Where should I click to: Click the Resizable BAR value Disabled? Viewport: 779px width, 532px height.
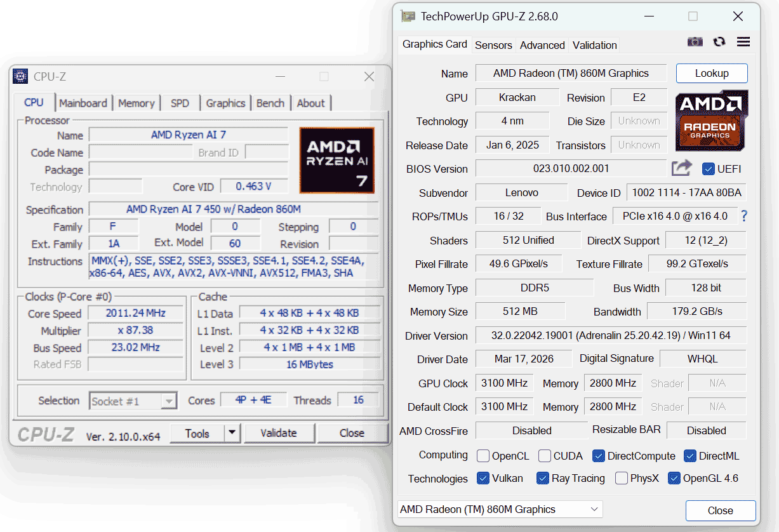tap(707, 430)
